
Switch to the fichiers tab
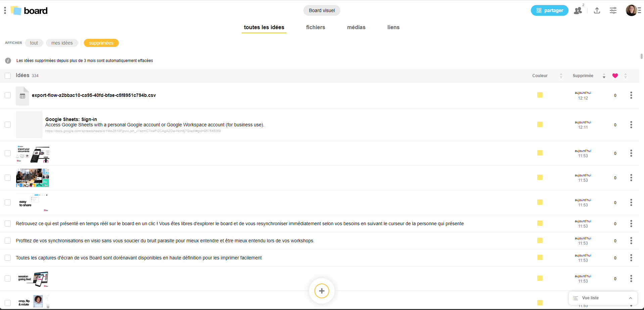(315, 27)
